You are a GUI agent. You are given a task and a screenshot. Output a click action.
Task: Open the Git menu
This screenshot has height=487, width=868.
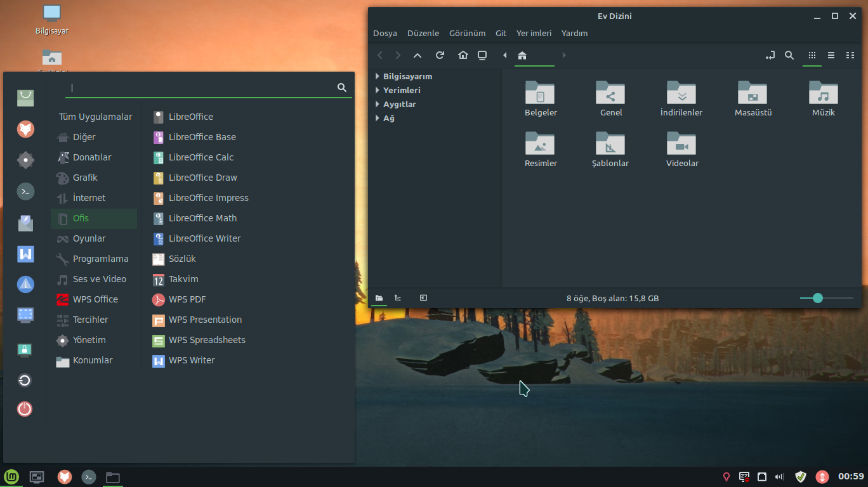coord(501,33)
